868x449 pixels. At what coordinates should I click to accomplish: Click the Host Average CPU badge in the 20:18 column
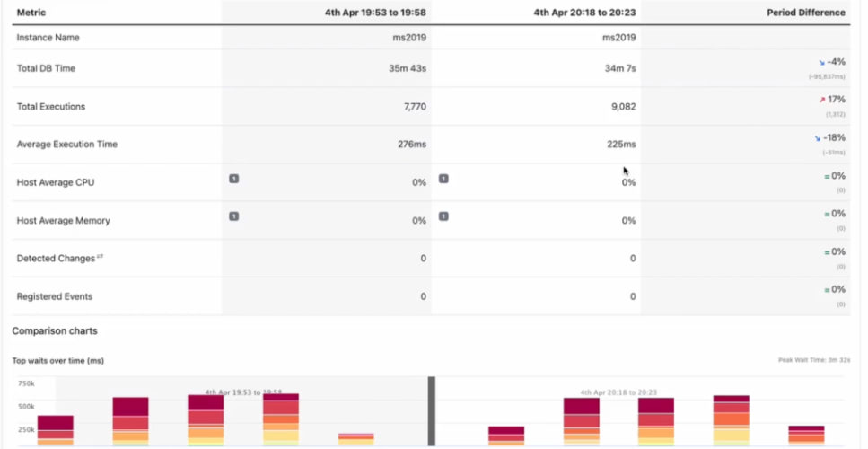click(x=443, y=179)
